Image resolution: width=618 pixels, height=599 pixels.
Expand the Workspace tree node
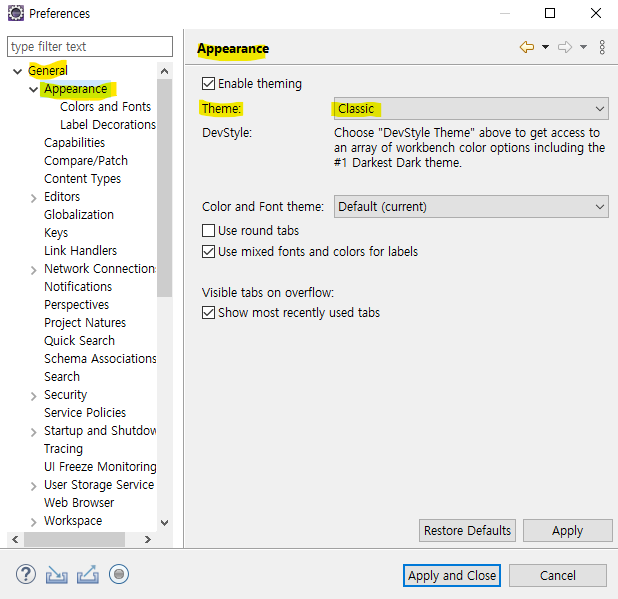(x=34, y=522)
